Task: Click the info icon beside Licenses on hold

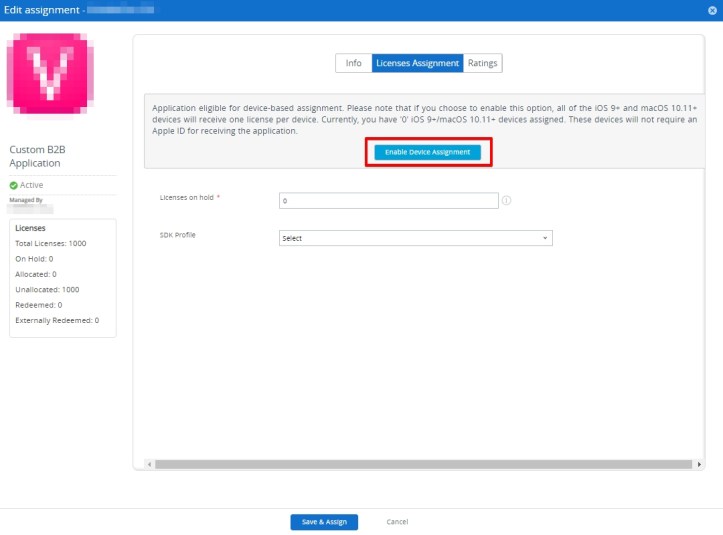Action: [x=506, y=200]
